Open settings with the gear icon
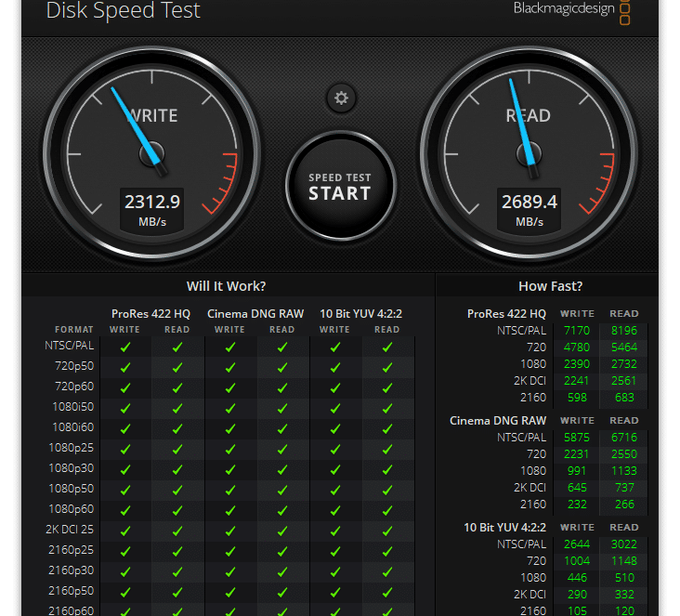Image resolution: width=680 pixels, height=616 pixels. (x=341, y=98)
